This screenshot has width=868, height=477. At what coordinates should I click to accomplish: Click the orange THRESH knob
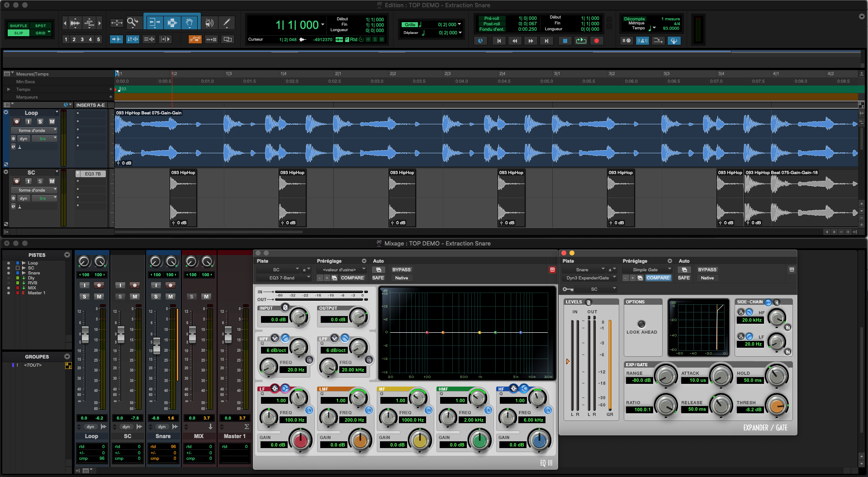coord(777,406)
